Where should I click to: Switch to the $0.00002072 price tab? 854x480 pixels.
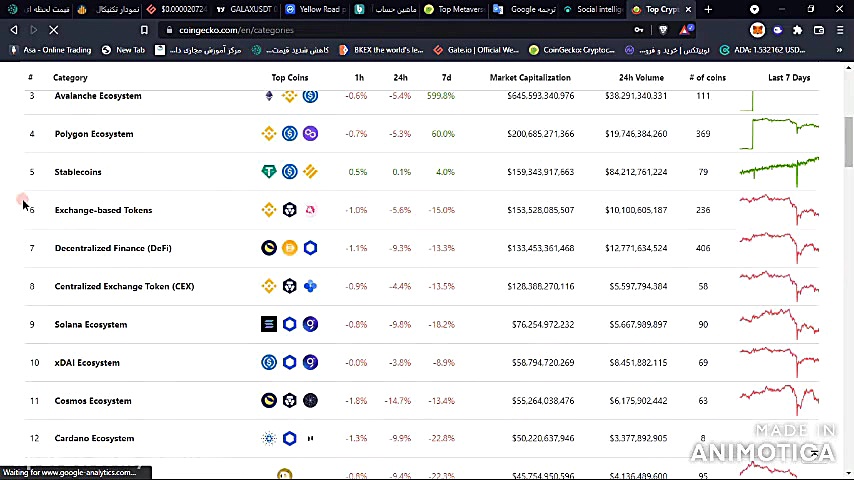[x=178, y=9]
